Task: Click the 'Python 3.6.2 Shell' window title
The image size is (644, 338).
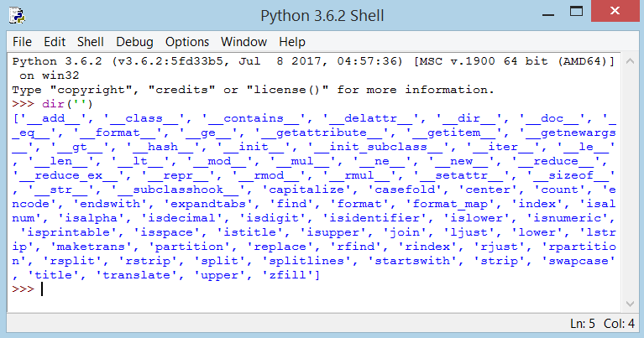Action: [x=322, y=16]
